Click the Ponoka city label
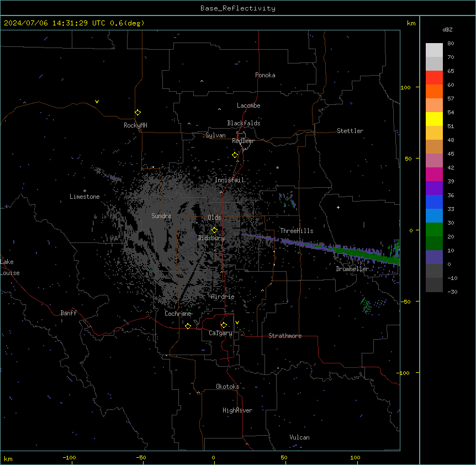The image size is (476, 465). point(265,75)
